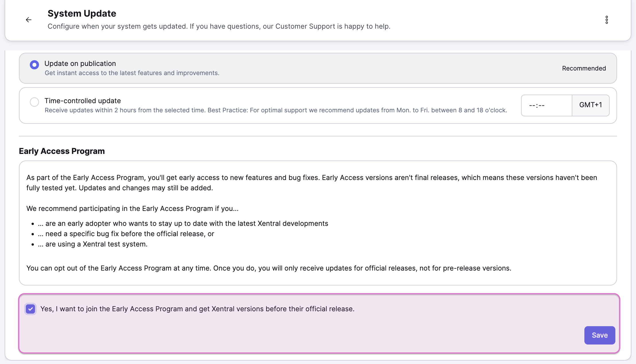Click the 'You can opt out' paragraph
This screenshot has height=364, width=636.
click(x=268, y=268)
